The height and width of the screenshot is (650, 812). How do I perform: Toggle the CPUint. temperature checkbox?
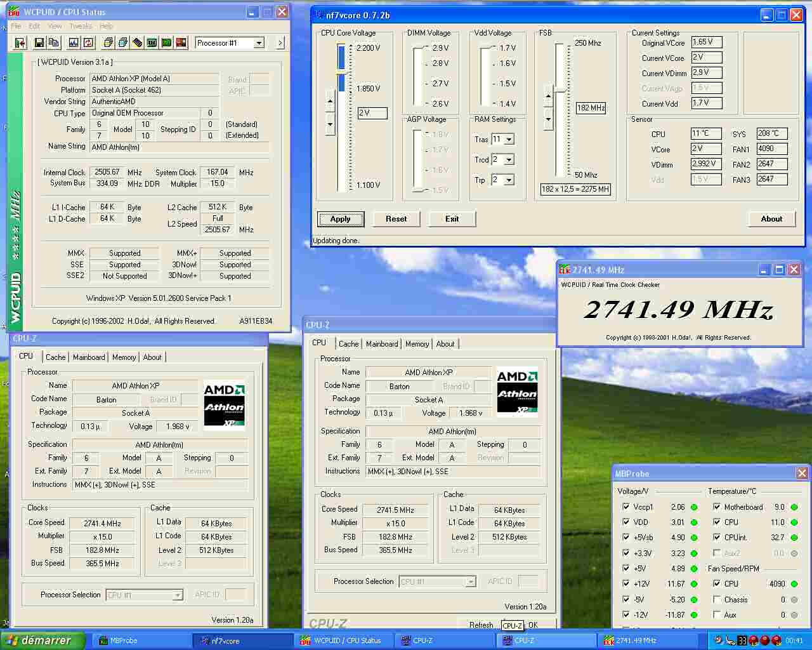click(717, 538)
